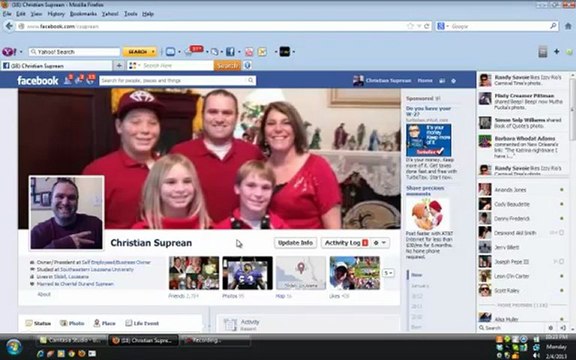Select the Christian Suprean browser tab
This screenshot has width=576, height=360.
pyautogui.click(x=56, y=66)
